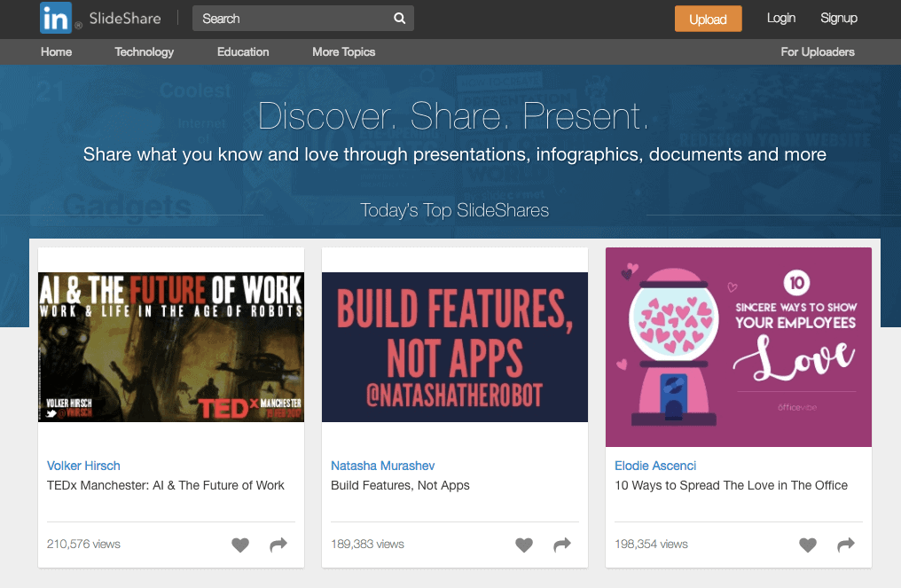Open author Natasha Murashev's profile

[383, 466]
